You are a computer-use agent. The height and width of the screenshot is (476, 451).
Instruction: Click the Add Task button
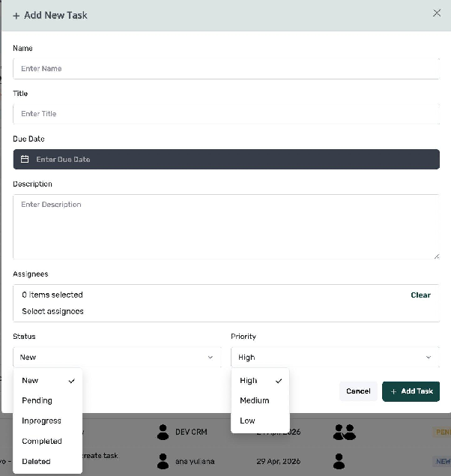(x=411, y=391)
